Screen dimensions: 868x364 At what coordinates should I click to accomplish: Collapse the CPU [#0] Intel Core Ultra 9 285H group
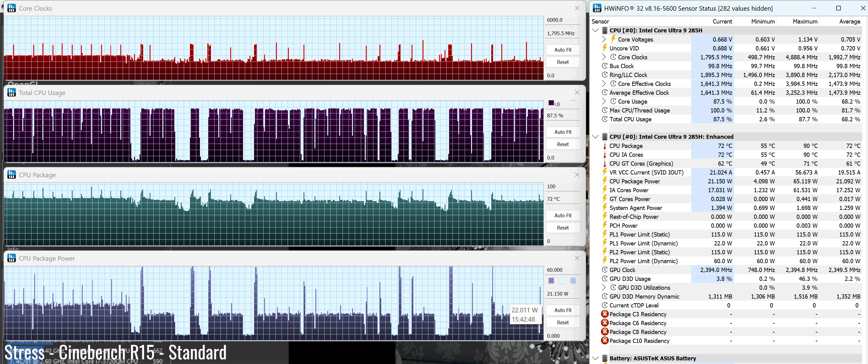595,30
